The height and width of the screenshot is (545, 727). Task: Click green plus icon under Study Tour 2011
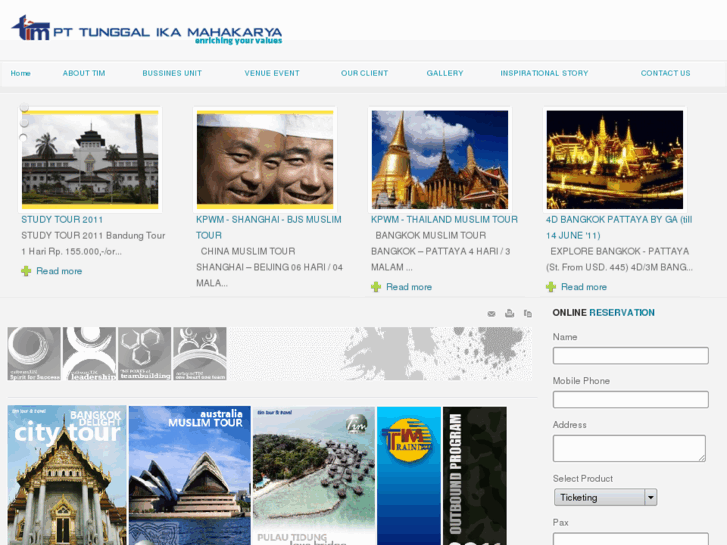tap(26, 271)
